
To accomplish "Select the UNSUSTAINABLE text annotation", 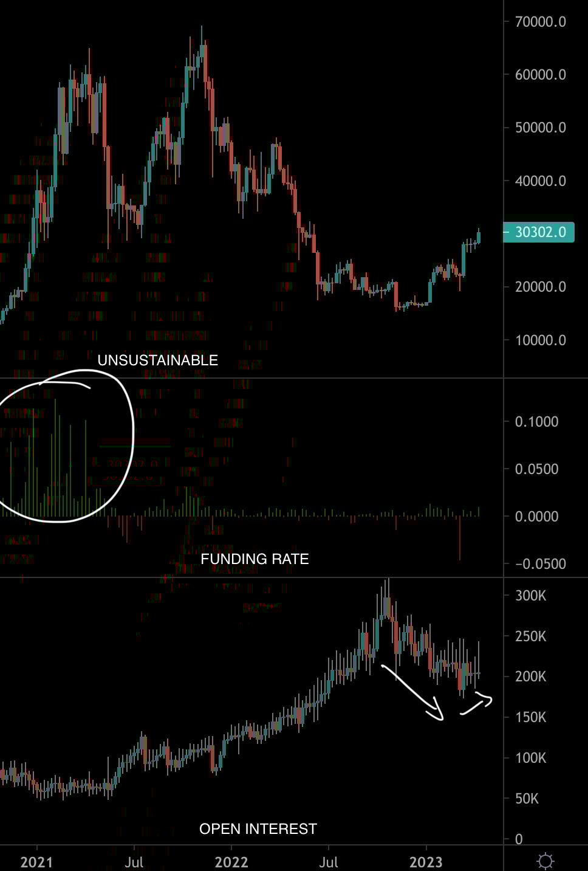I will [158, 360].
